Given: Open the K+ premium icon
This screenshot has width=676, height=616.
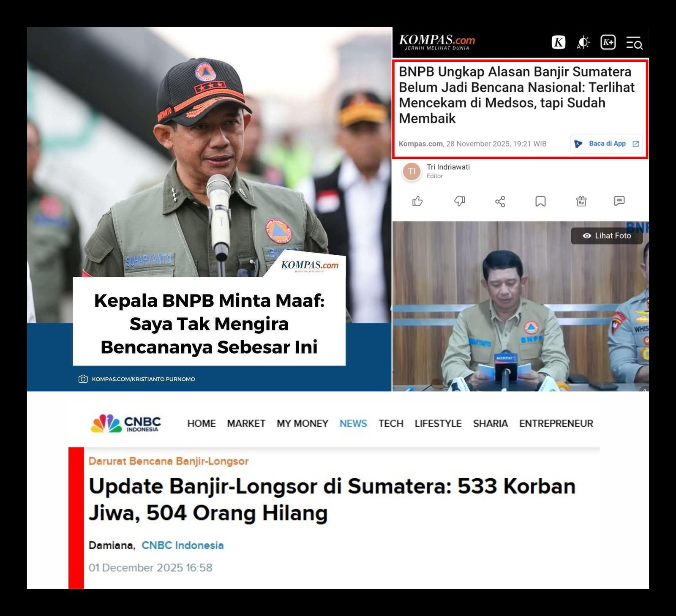Looking at the screenshot, I should (608, 42).
